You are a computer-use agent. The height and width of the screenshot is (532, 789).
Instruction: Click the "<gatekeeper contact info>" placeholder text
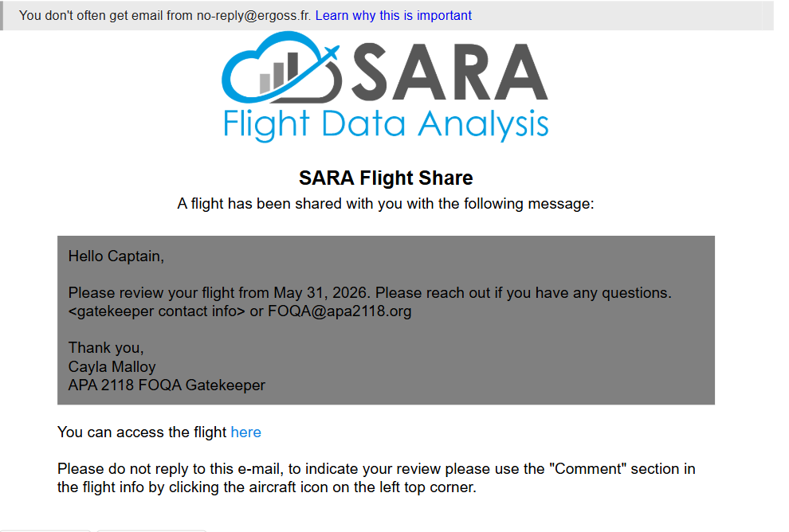[157, 311]
